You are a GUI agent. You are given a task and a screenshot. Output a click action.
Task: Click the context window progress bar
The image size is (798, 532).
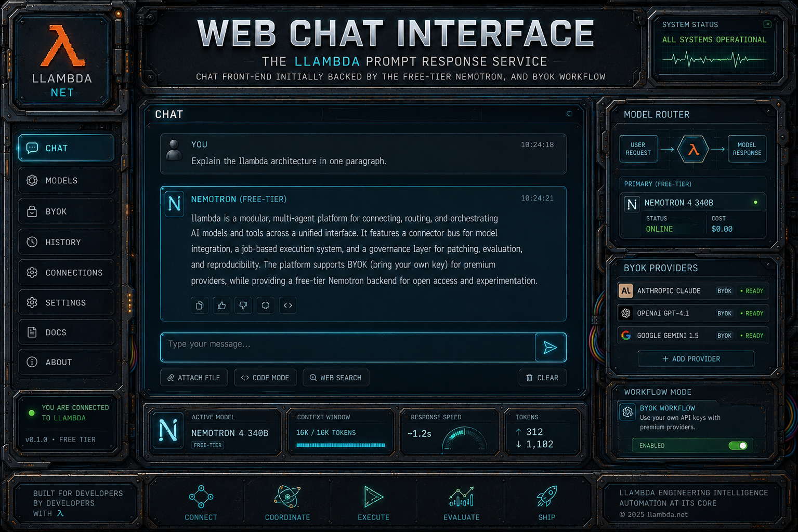click(x=341, y=445)
